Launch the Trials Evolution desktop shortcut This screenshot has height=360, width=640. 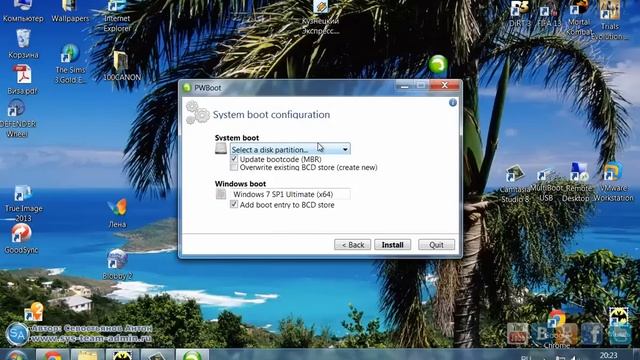[609, 20]
